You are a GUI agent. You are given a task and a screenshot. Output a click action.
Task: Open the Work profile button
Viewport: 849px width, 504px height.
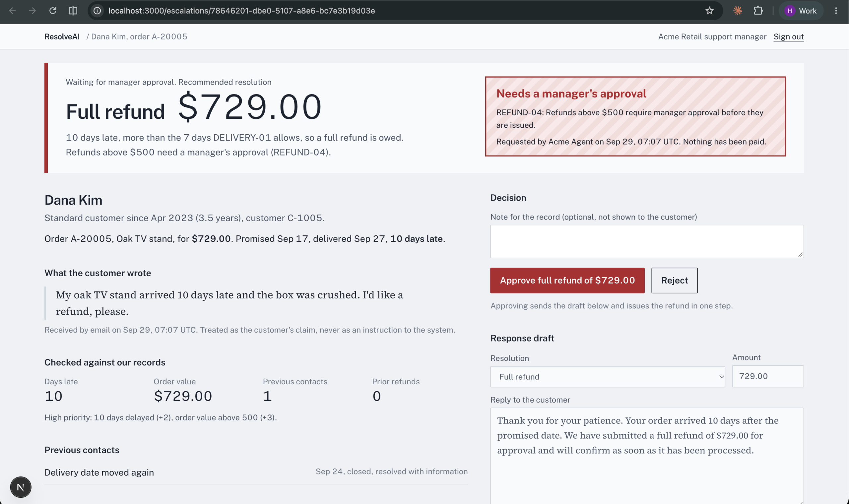coord(801,11)
